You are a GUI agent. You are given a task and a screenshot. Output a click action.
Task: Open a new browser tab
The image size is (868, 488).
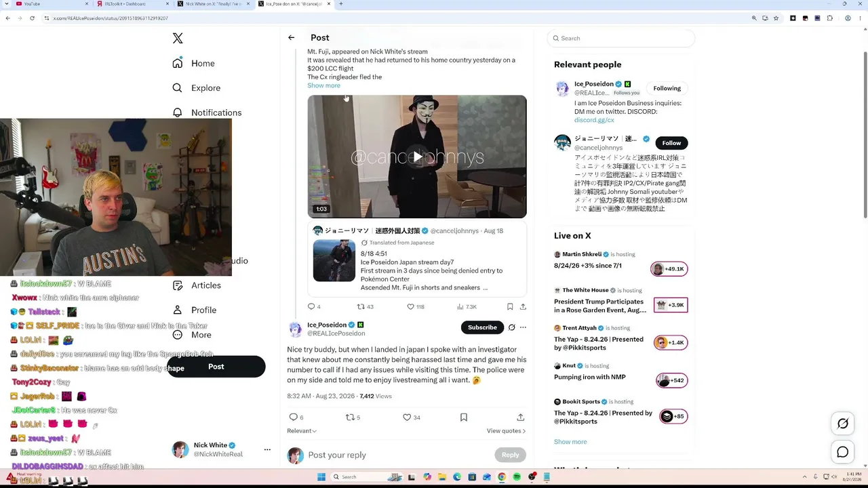340,4
